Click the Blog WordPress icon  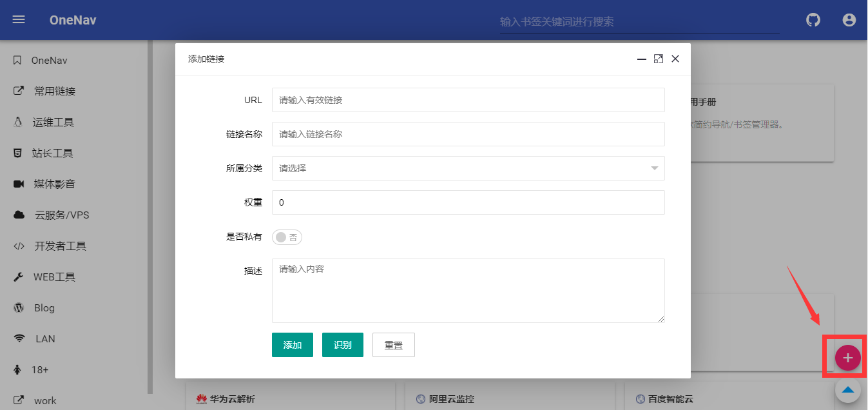tap(18, 307)
